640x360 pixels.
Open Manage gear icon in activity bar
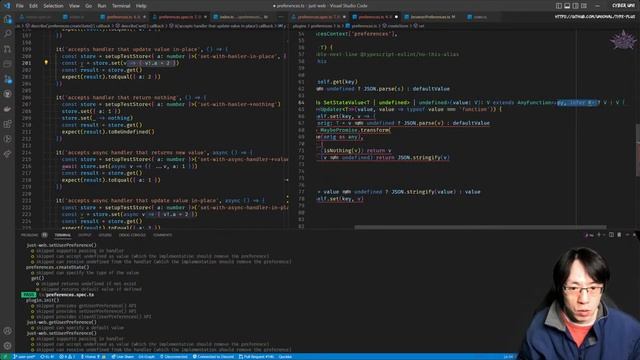[7, 346]
